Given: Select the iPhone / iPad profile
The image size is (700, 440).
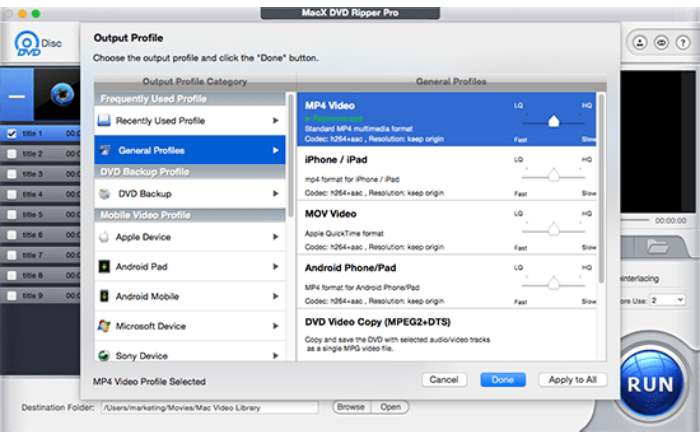Looking at the screenshot, I should point(446,174).
